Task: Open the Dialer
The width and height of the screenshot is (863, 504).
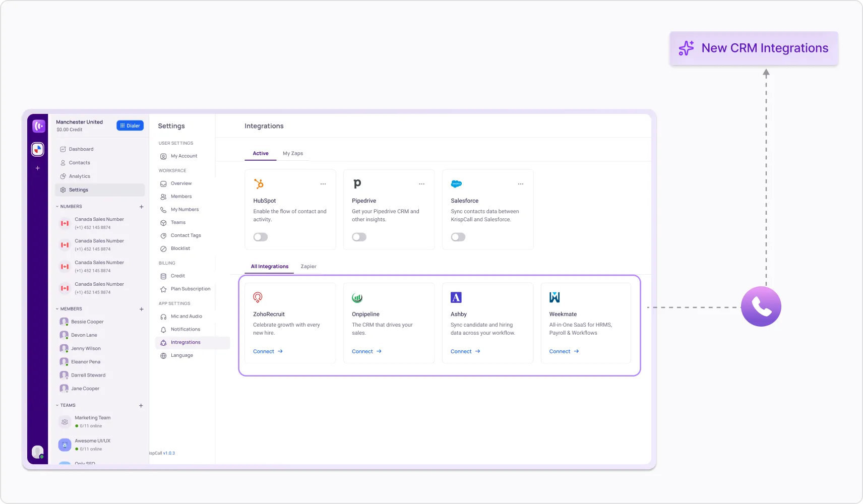Action: (130, 125)
